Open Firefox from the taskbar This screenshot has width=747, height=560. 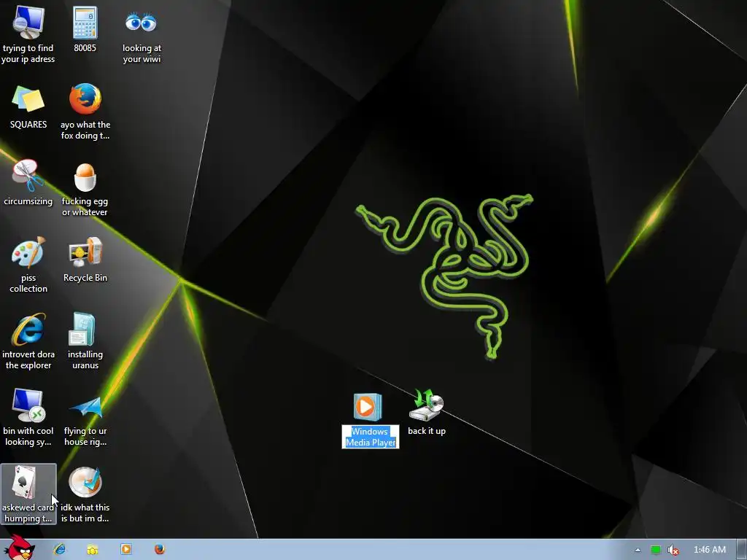click(160, 549)
